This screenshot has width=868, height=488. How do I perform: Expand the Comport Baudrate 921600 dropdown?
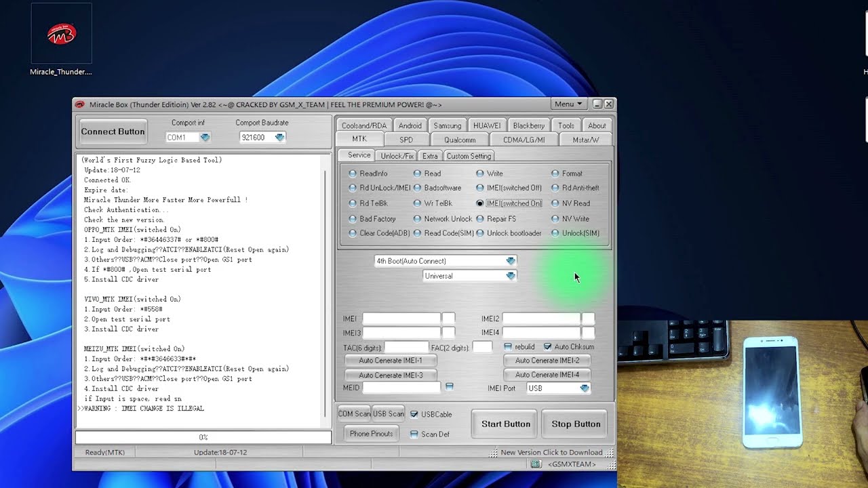(279, 138)
